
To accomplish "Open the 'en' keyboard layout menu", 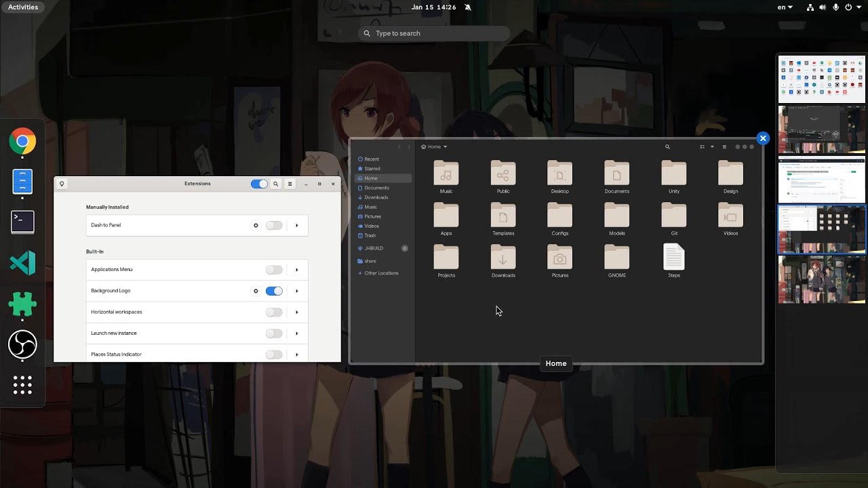I will (x=785, y=7).
